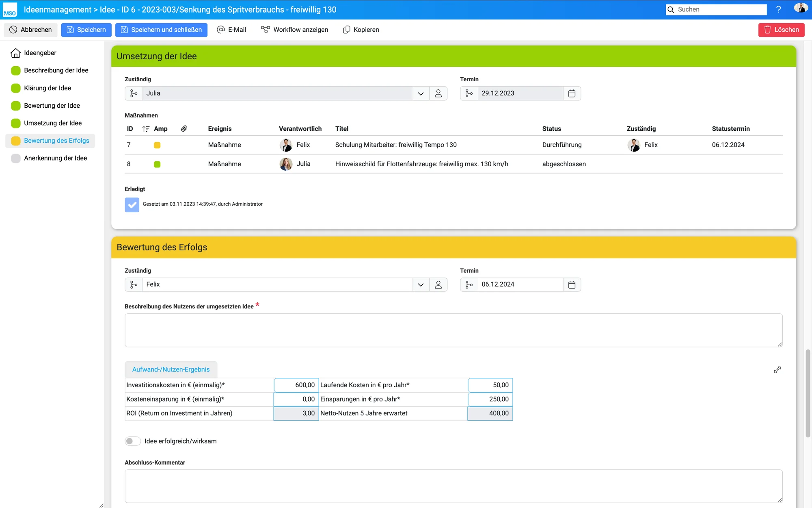Click the Kopieren button
Viewport: 812px width, 508px height.
coord(361,30)
